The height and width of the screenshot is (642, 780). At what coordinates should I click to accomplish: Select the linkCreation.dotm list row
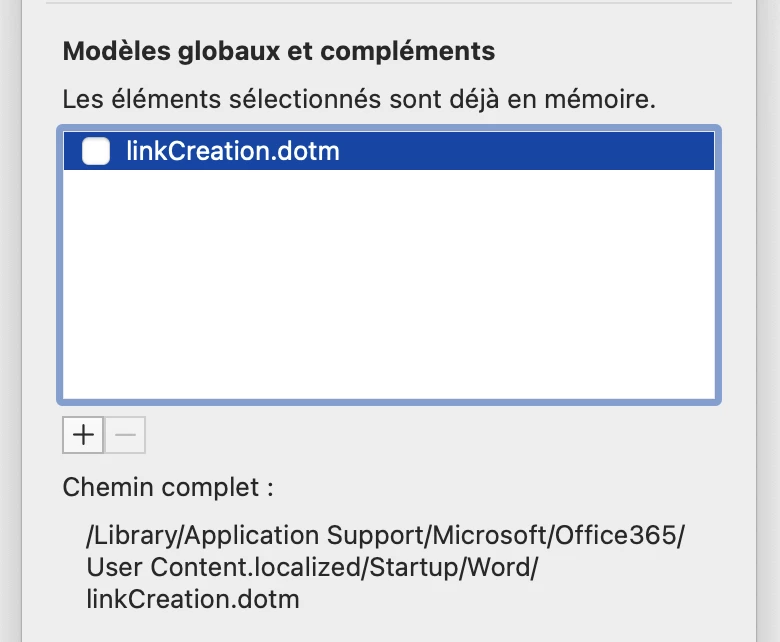389,151
